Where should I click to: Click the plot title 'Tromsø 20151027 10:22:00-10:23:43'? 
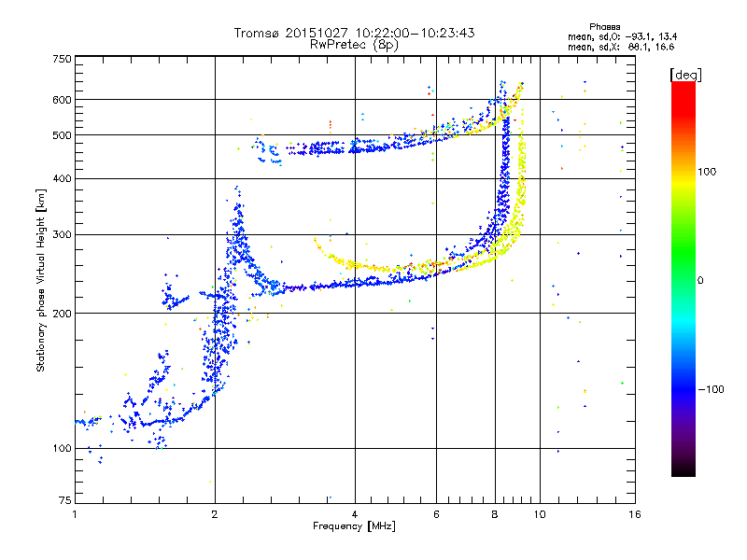tap(354, 33)
